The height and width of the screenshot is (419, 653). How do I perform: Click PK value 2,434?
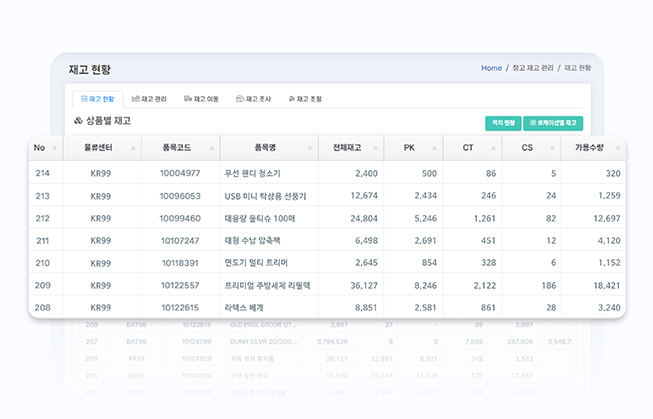[426, 196]
